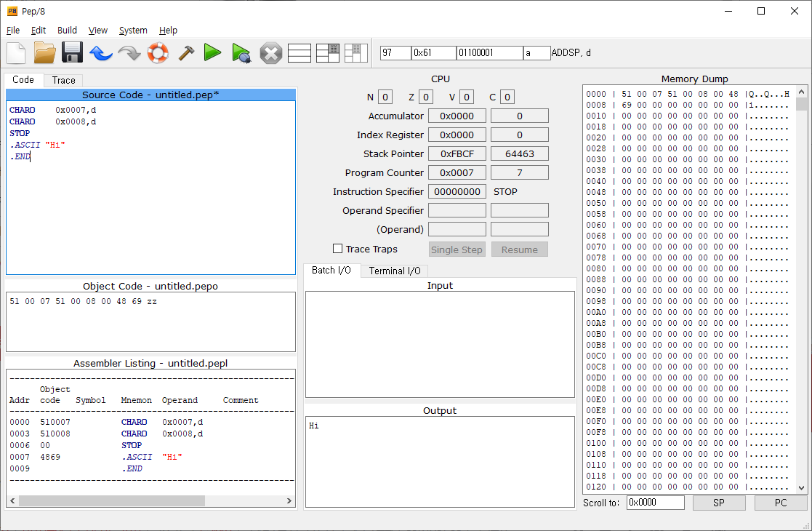
Task: Click the Z status bit box
Action: click(x=426, y=97)
